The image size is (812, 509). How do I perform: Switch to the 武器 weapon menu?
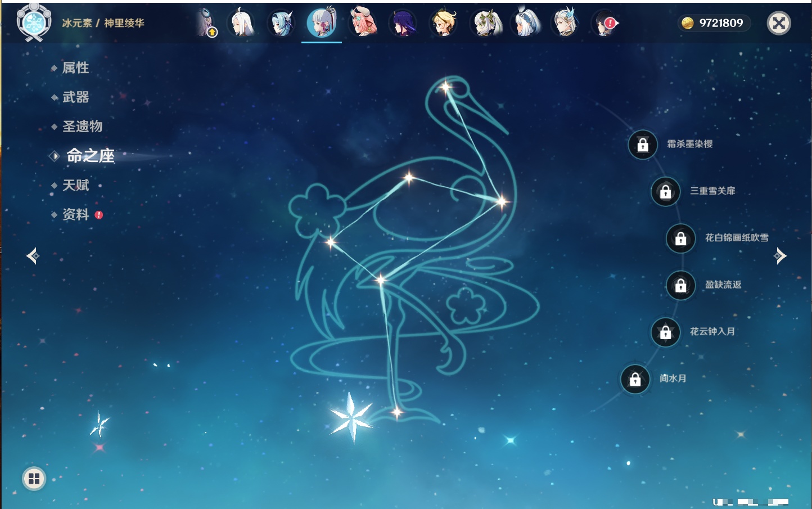[x=75, y=97]
